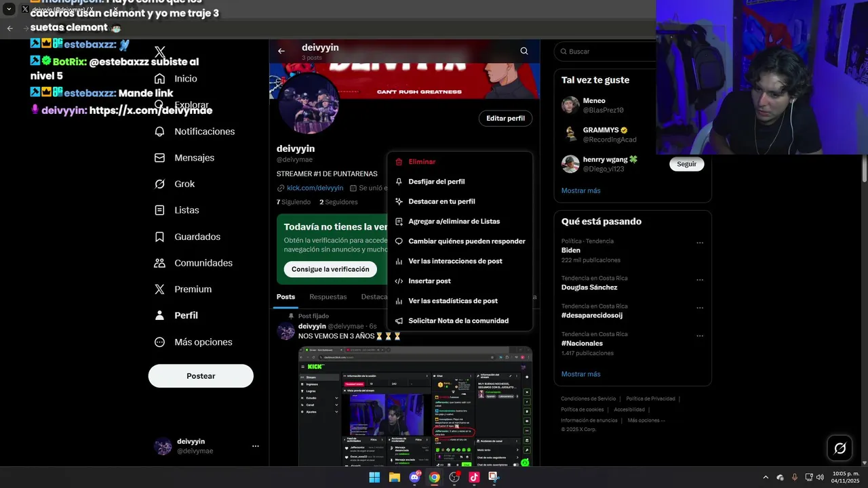Viewport: 868px width, 488px height.
Task: Open the browser tab list dropdown
Action: (9, 9)
